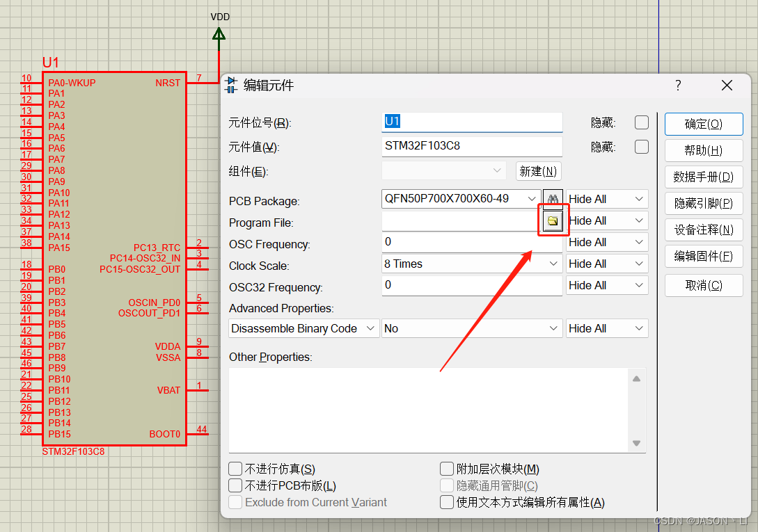This screenshot has height=532, width=758.
Task: Click the PC13_RTC pin label
Action: click(157, 248)
